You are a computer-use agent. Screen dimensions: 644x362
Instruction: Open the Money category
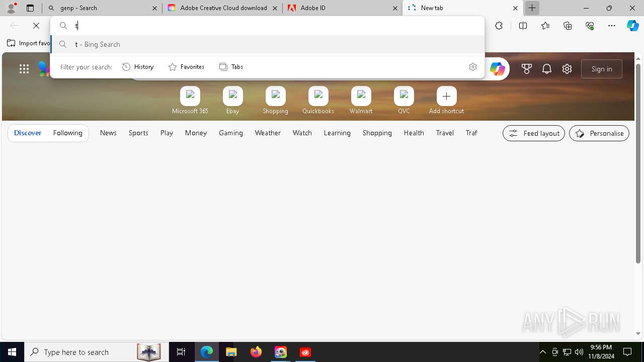click(x=196, y=133)
